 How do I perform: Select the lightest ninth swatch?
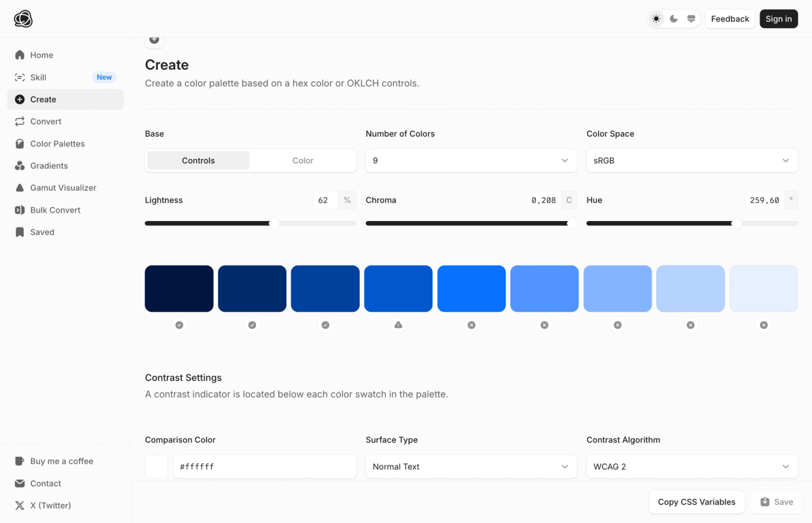pos(764,288)
